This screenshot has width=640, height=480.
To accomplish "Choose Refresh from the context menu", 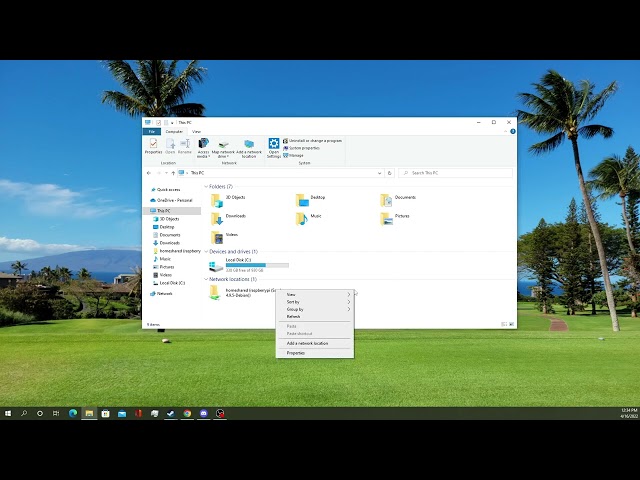I will tap(314, 317).
